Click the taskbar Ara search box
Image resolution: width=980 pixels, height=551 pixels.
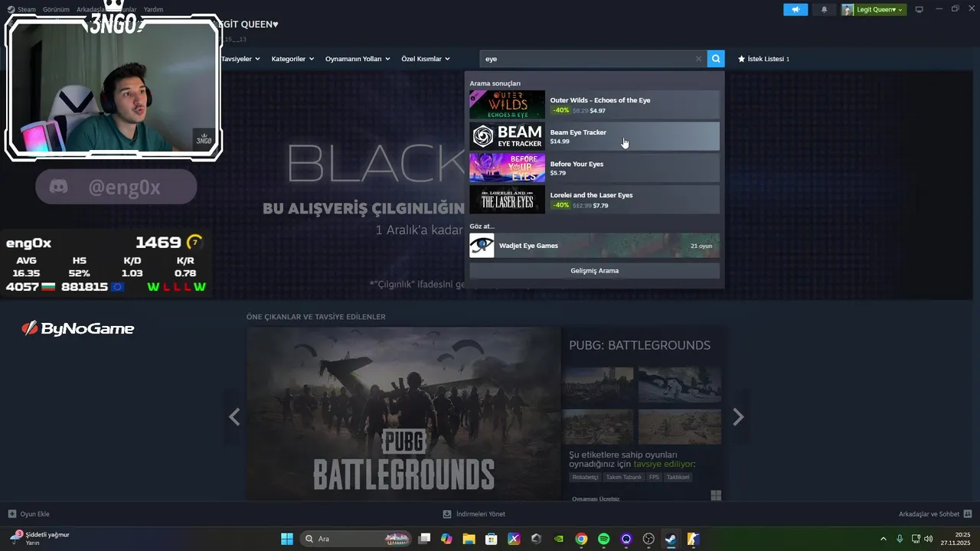pos(356,539)
